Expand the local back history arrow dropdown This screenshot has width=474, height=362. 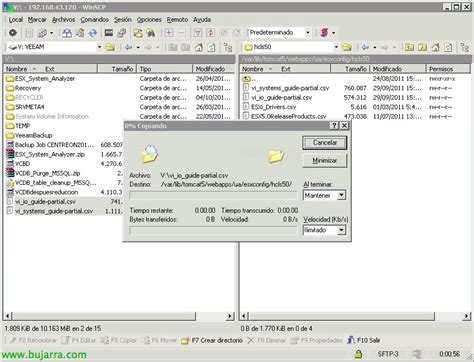(x=138, y=47)
